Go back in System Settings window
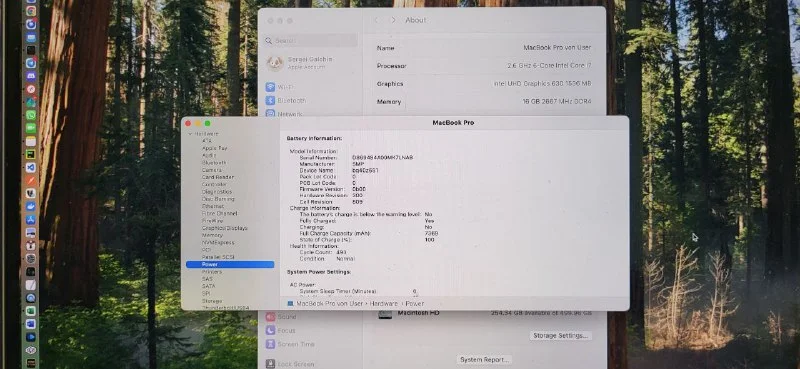Image resolution: width=800 pixels, height=369 pixels. [x=377, y=20]
